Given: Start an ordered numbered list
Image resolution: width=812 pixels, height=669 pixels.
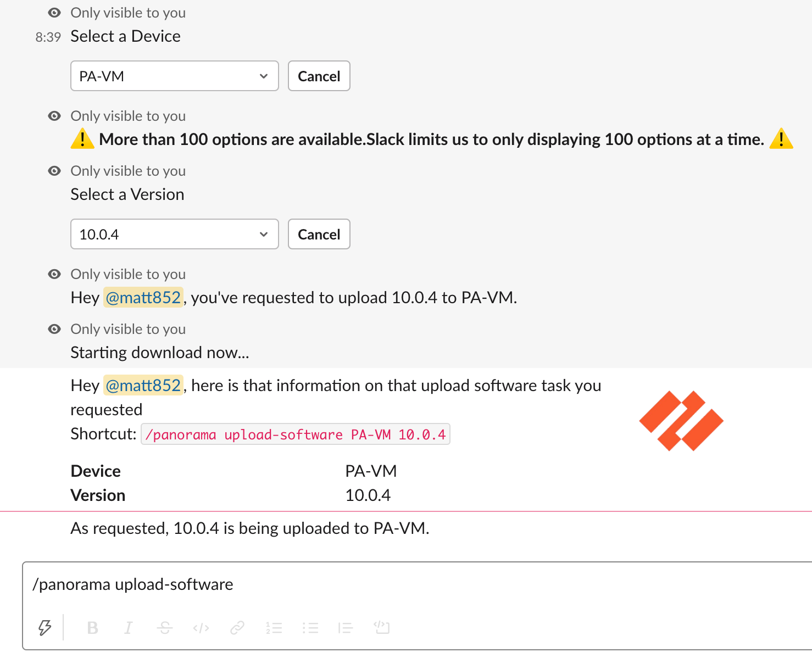Looking at the screenshot, I should coord(274,627).
